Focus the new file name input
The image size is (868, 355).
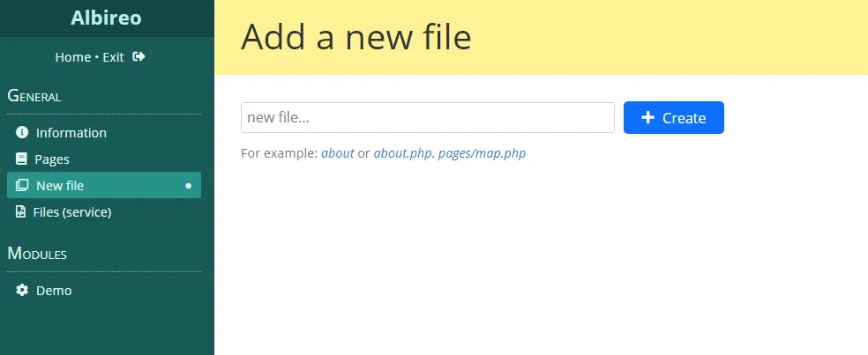427,118
